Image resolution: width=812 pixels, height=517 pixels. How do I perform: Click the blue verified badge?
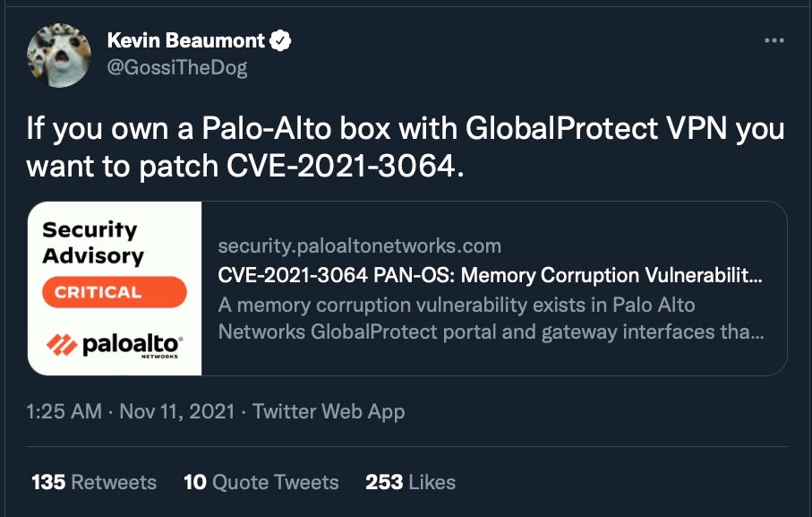tap(281, 40)
